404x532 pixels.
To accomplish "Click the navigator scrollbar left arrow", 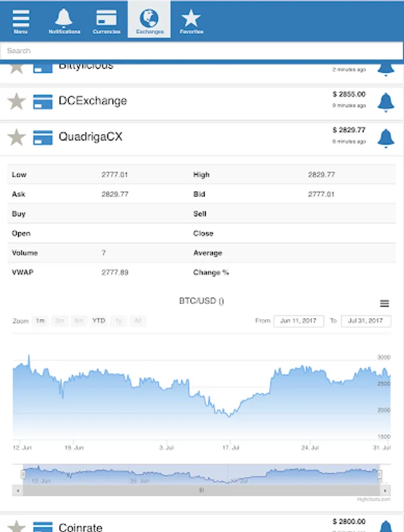I will coord(18,490).
